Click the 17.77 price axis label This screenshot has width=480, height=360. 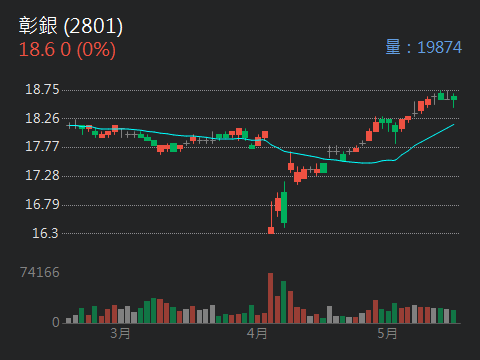pyautogui.click(x=42, y=146)
